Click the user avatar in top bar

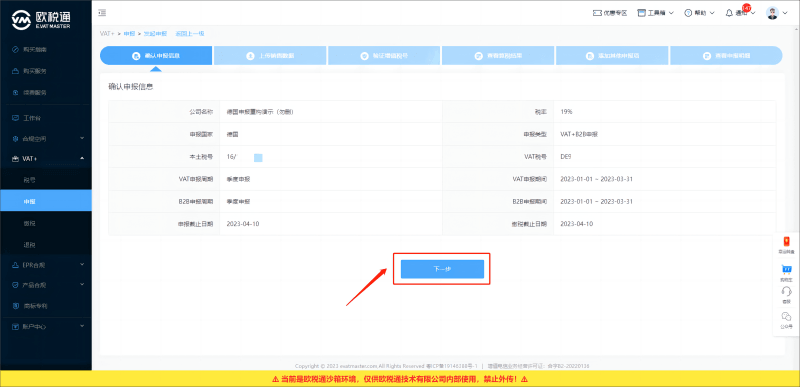click(772, 13)
